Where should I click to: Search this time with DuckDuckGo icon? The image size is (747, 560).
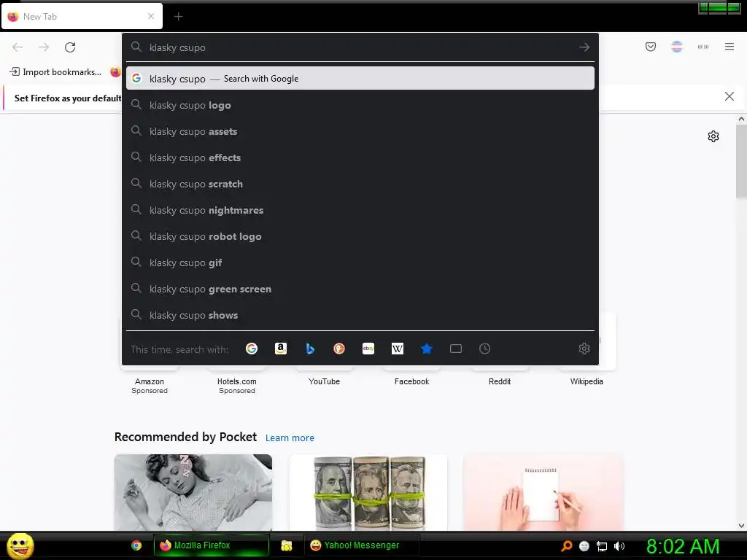(x=339, y=349)
